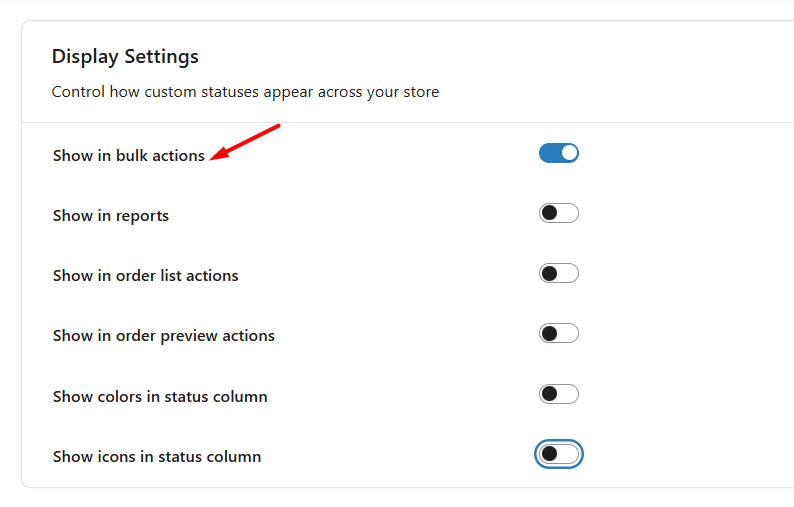The height and width of the screenshot is (507, 794).
Task: Click the Display Settings heading
Action: [125, 56]
